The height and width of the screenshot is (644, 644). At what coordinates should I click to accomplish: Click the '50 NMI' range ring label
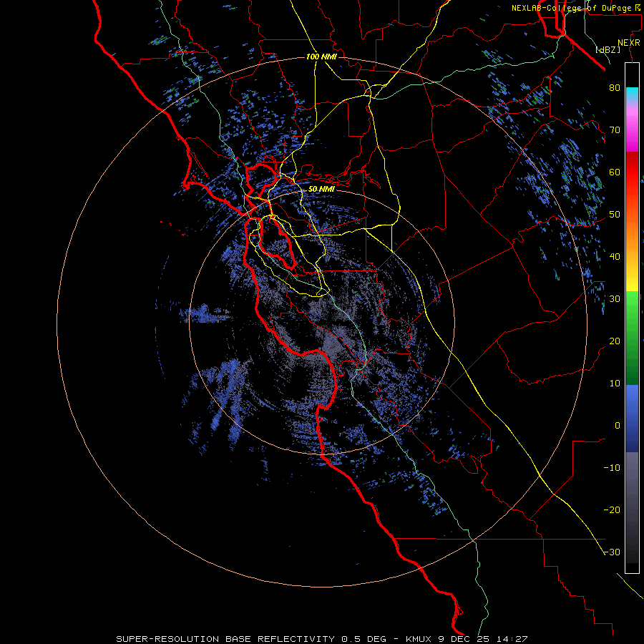click(321, 189)
